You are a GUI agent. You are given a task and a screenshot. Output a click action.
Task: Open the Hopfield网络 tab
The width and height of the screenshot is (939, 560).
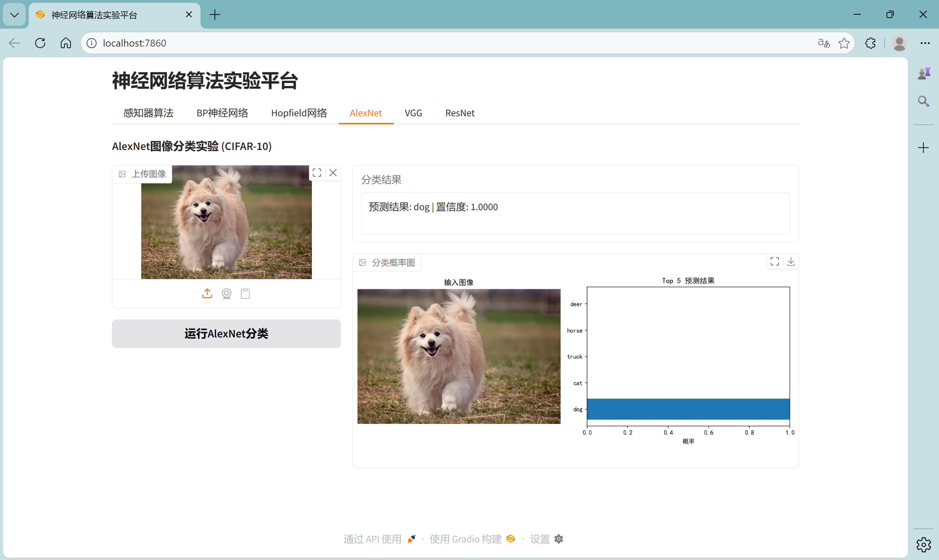coord(299,113)
